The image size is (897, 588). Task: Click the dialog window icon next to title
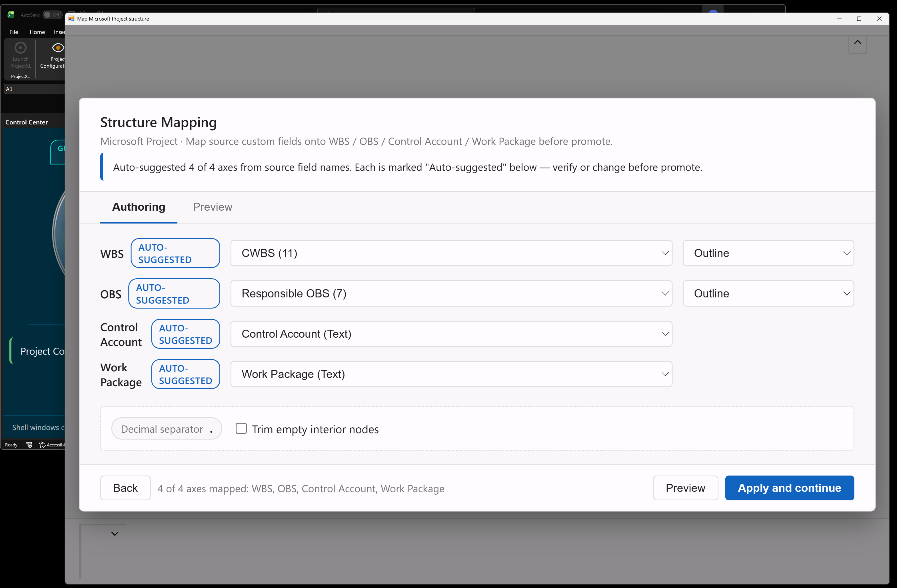[71, 19]
